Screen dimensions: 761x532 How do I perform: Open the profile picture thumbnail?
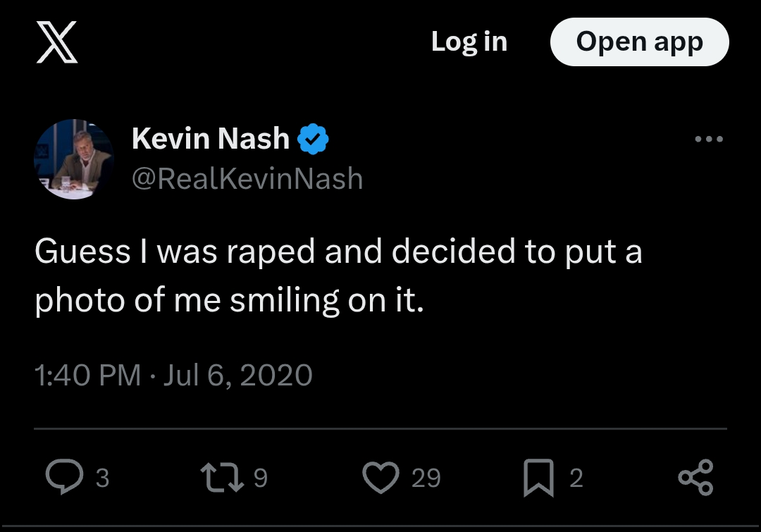(x=73, y=159)
